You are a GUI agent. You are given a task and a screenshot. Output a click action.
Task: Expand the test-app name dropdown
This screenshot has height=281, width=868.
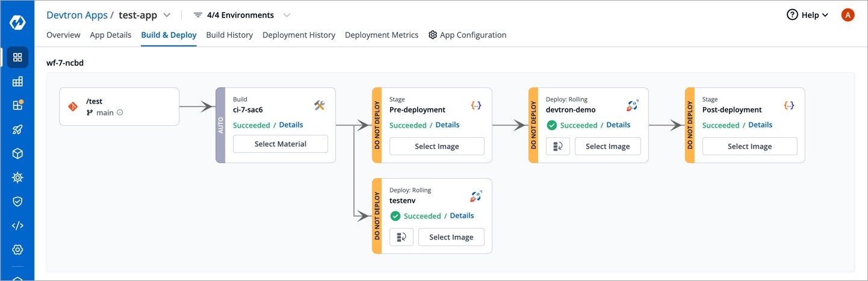(x=167, y=15)
